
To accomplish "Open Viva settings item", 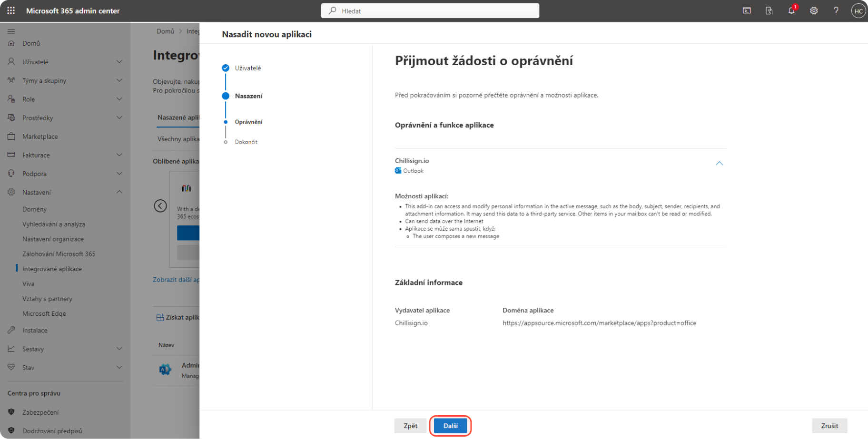I will point(28,284).
